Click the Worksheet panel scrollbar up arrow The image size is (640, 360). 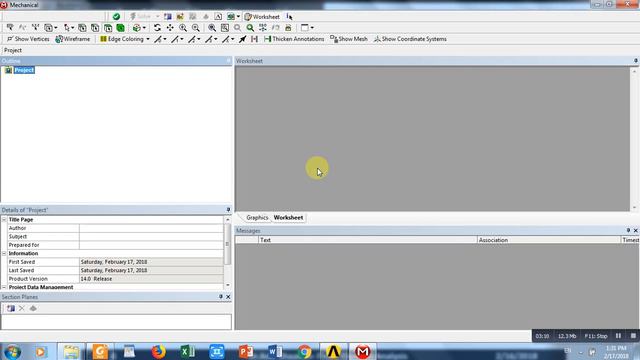click(634, 71)
